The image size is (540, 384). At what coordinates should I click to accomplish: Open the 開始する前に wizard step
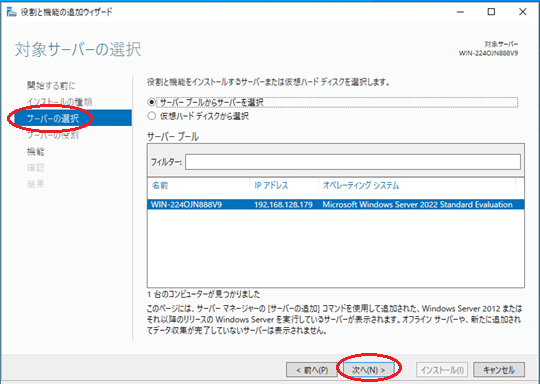pyautogui.click(x=51, y=85)
